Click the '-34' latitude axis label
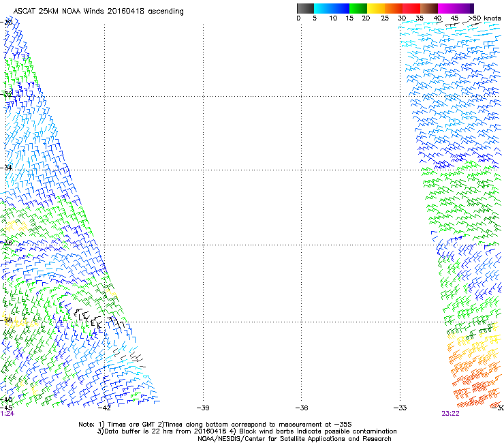 [6, 168]
